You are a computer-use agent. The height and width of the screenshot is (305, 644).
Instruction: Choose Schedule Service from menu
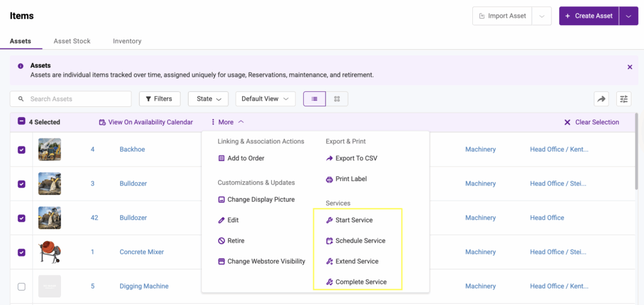pos(360,241)
